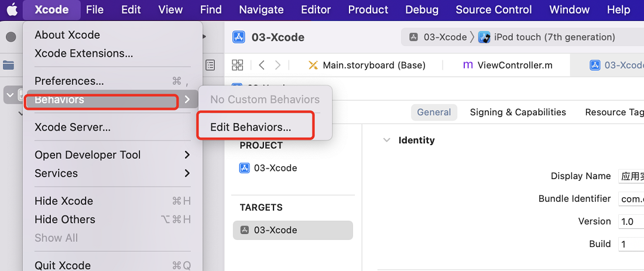Open the Editor menu
644x271 pixels.
(x=316, y=10)
